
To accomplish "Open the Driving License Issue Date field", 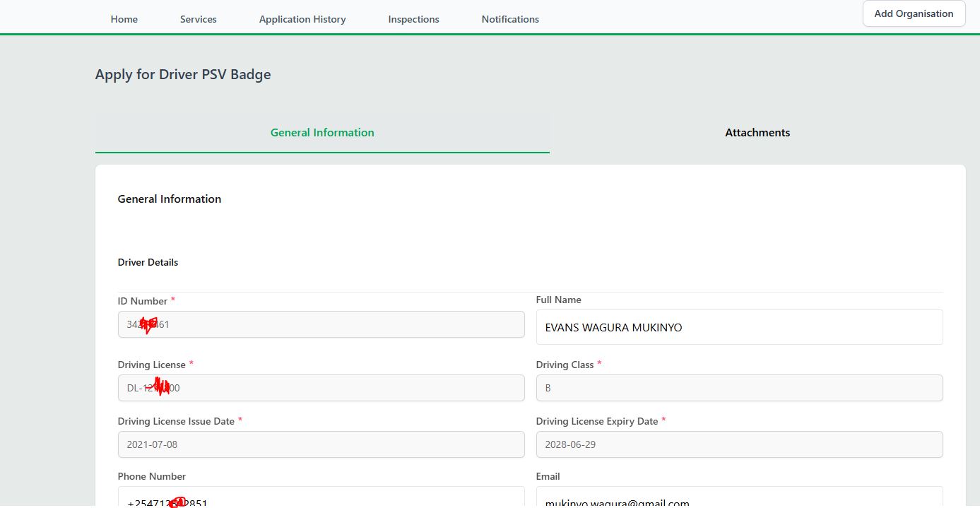I will [321, 444].
